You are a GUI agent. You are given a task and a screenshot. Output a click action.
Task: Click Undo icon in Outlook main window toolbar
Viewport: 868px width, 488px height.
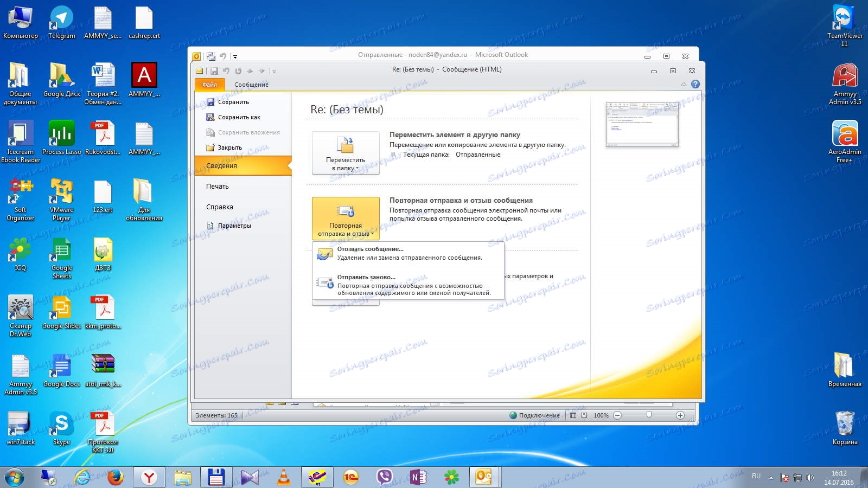223,56
